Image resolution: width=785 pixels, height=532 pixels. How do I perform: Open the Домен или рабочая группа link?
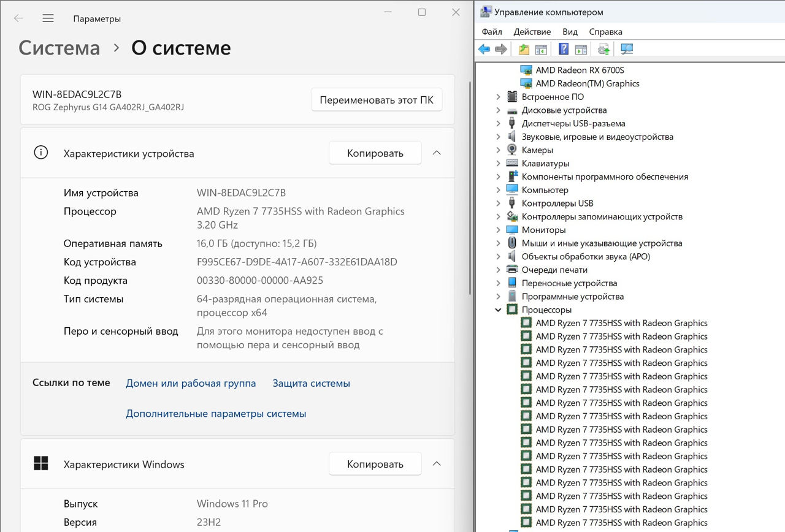(x=191, y=383)
